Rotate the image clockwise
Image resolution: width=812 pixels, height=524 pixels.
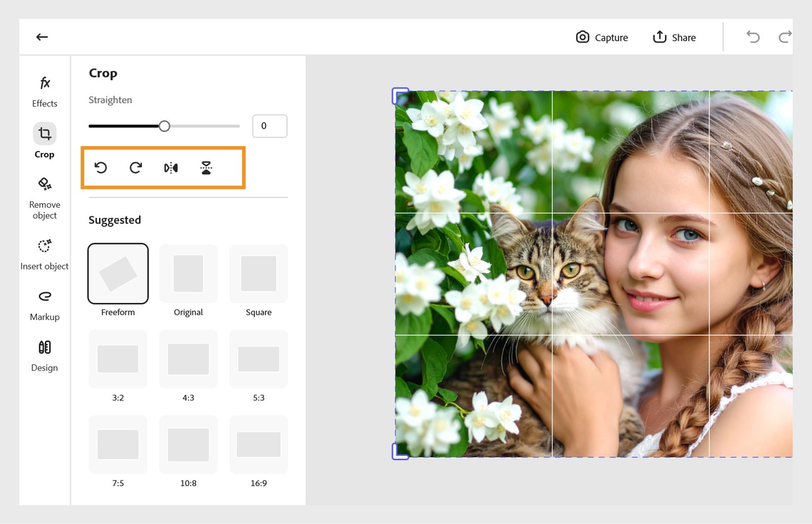pyautogui.click(x=136, y=167)
